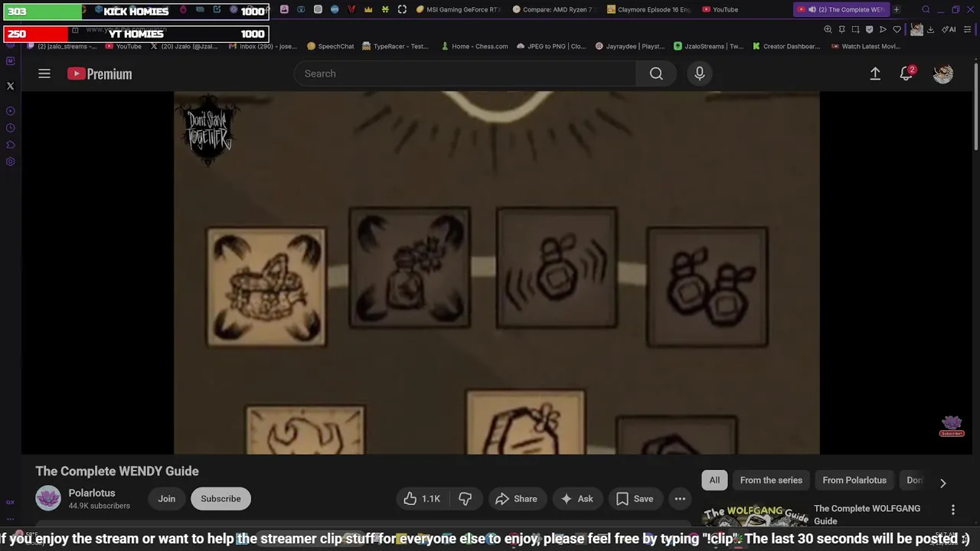The height and width of the screenshot is (551, 980).
Task: Open The Complete WOLFGANG Guide title
Action: point(867,514)
